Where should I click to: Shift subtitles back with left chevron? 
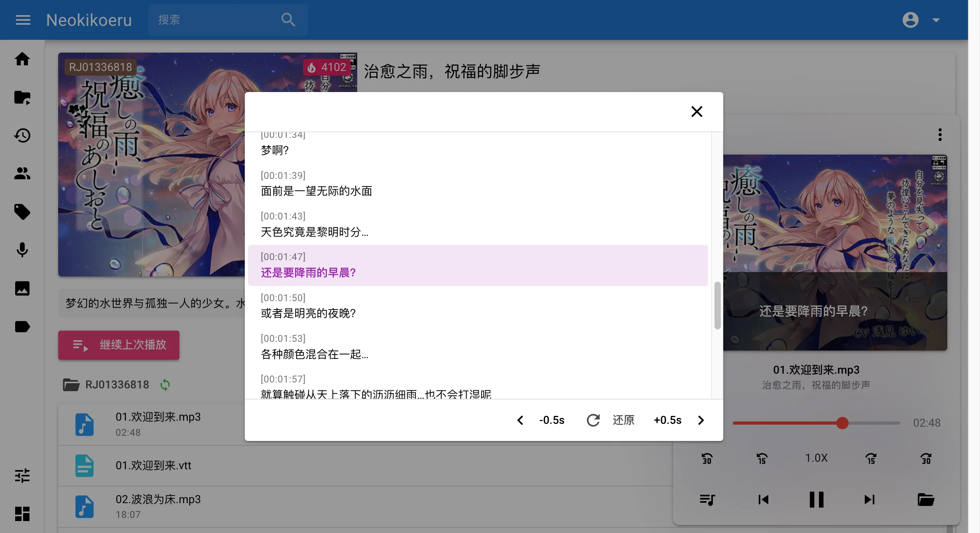click(520, 420)
